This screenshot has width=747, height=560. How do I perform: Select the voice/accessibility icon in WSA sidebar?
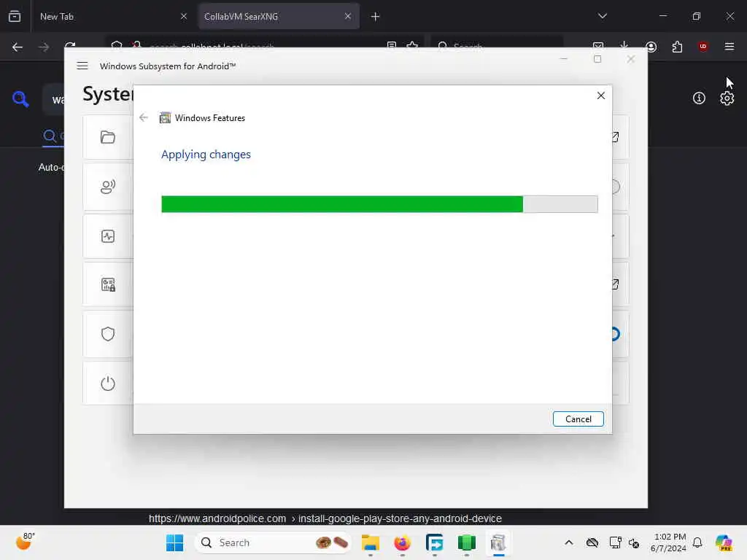108,187
